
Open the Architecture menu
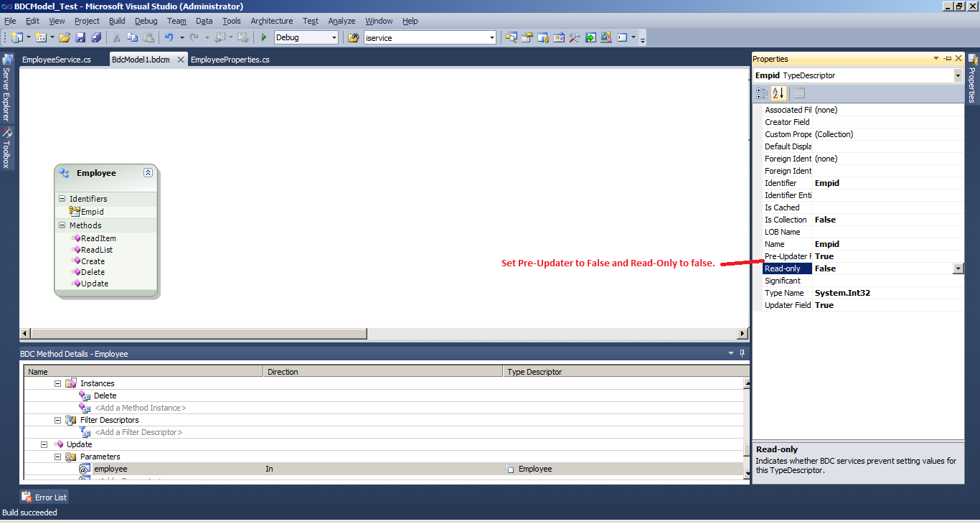[x=272, y=21]
